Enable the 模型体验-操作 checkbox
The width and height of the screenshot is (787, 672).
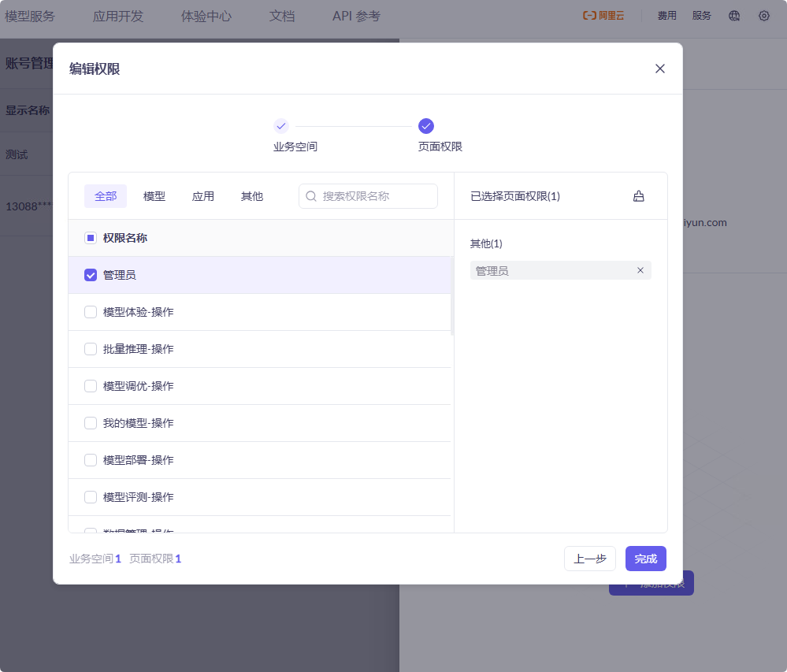tap(90, 311)
